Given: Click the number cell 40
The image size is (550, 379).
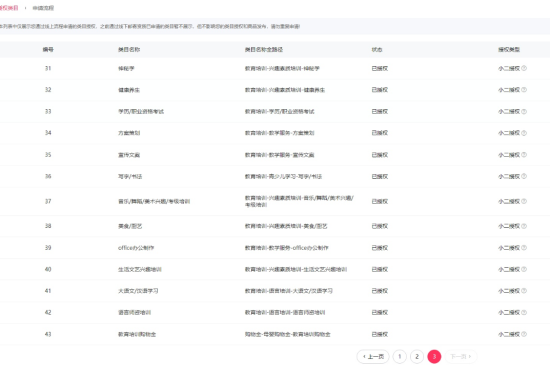Looking at the screenshot, I should tap(48, 270).
